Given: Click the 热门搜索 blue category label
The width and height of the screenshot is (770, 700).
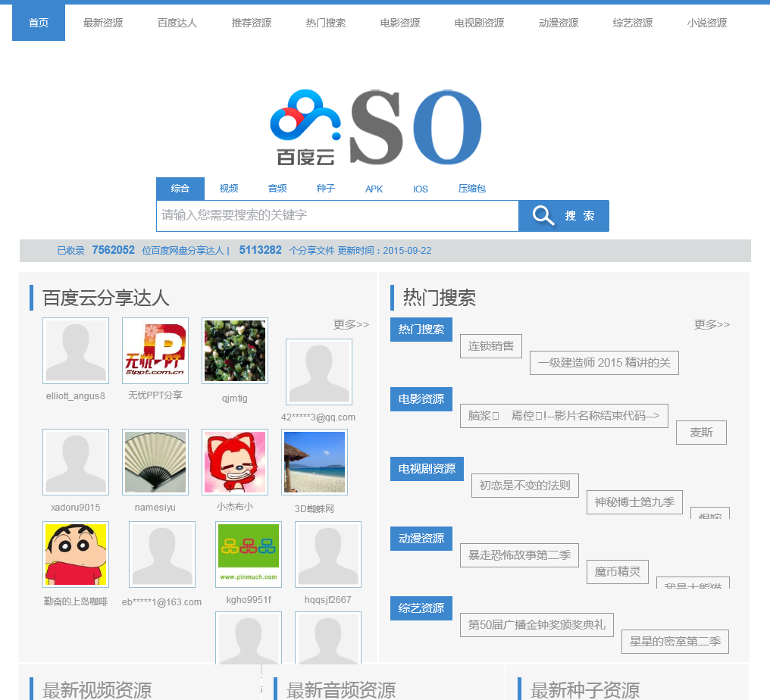Looking at the screenshot, I should tap(421, 330).
